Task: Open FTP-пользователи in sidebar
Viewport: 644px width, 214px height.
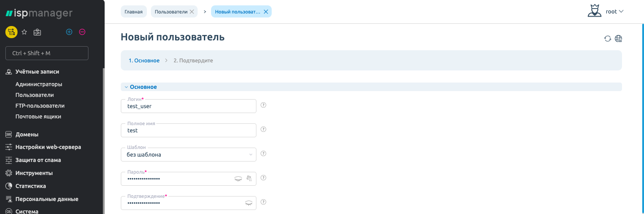Action: [x=40, y=106]
